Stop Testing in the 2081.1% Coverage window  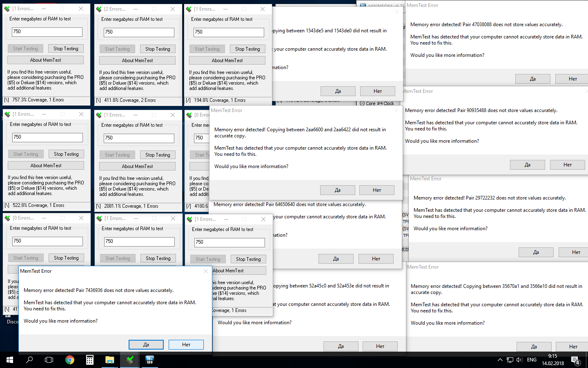[158, 155]
